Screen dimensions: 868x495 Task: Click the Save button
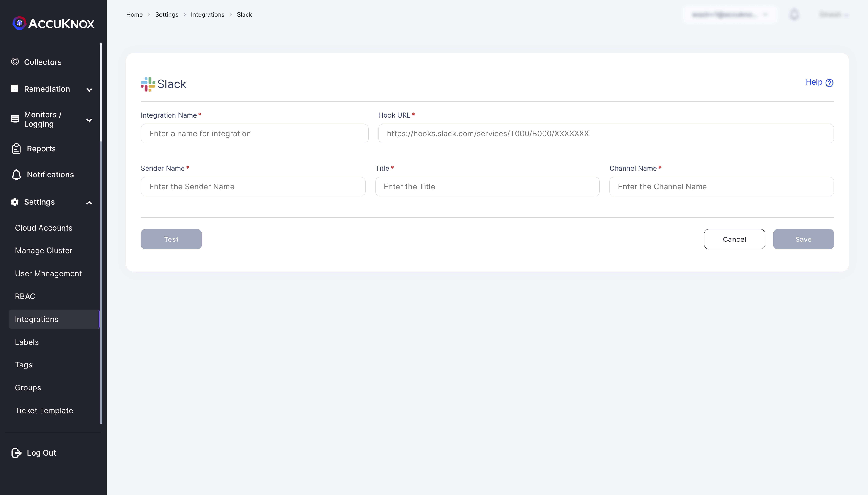tap(803, 239)
